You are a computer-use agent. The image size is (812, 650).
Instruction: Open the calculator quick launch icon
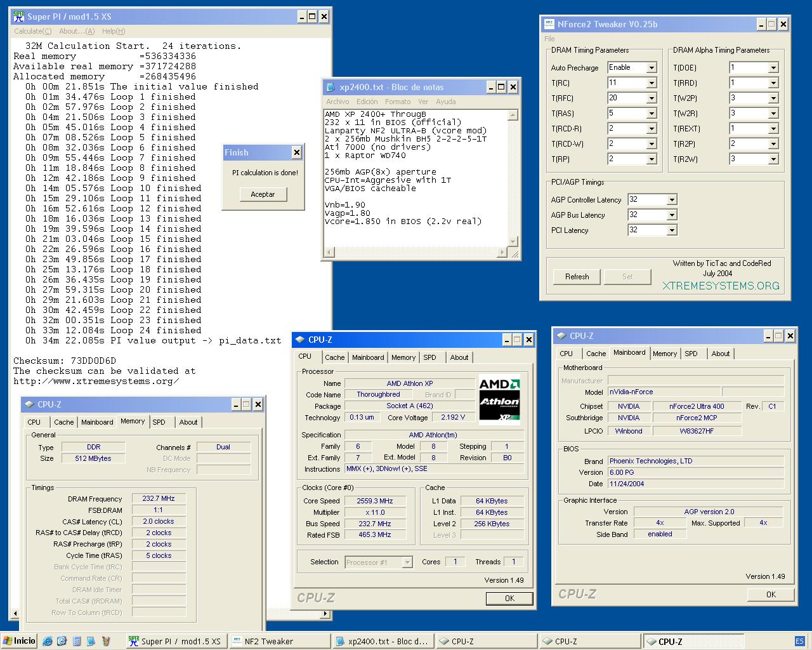[x=77, y=641]
